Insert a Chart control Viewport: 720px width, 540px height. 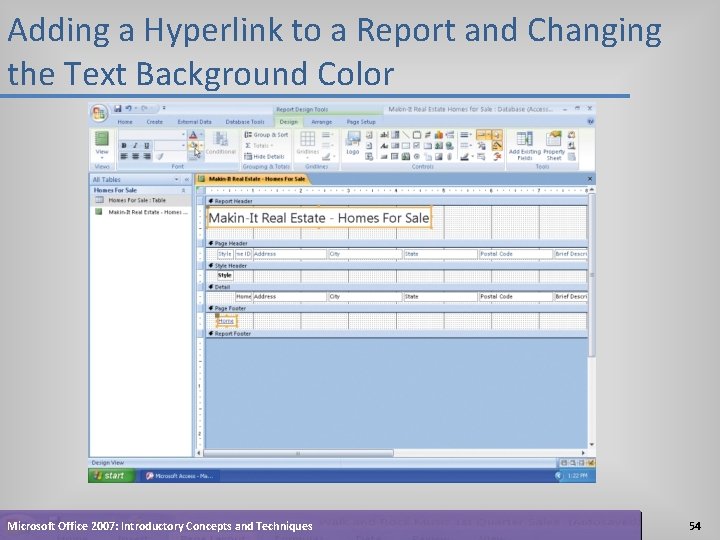coord(439,135)
